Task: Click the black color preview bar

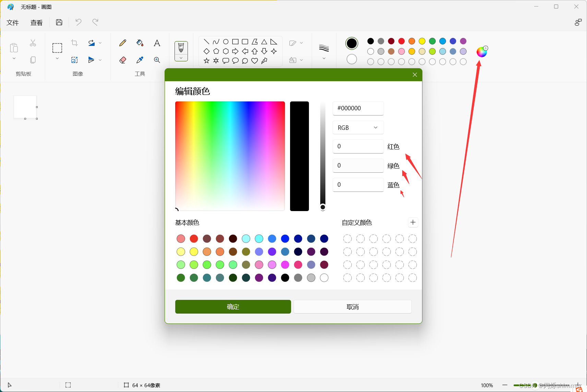Action: pos(299,156)
